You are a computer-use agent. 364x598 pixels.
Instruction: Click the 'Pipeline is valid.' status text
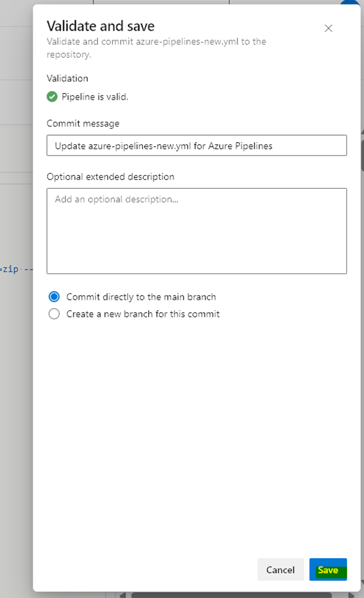[95, 97]
